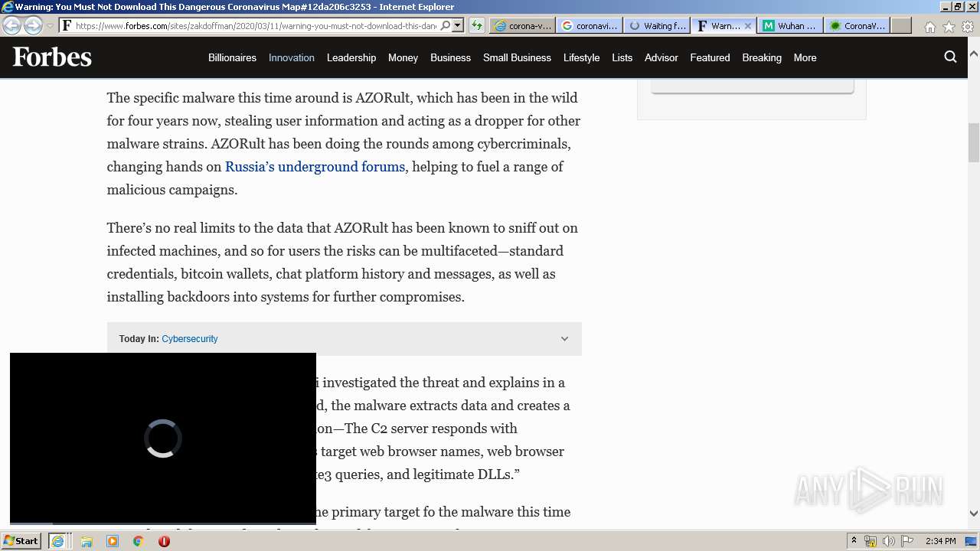Click the Forbes logo
980x551 pixels.
pos(52,57)
